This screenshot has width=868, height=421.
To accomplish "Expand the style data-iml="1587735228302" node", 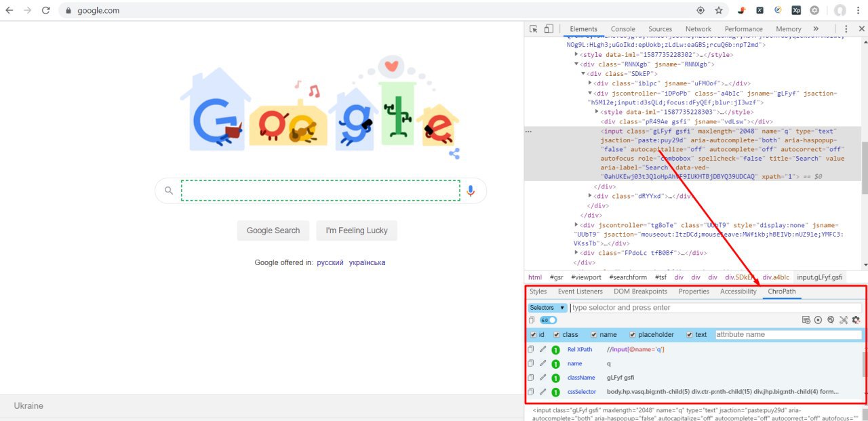I will coord(576,55).
